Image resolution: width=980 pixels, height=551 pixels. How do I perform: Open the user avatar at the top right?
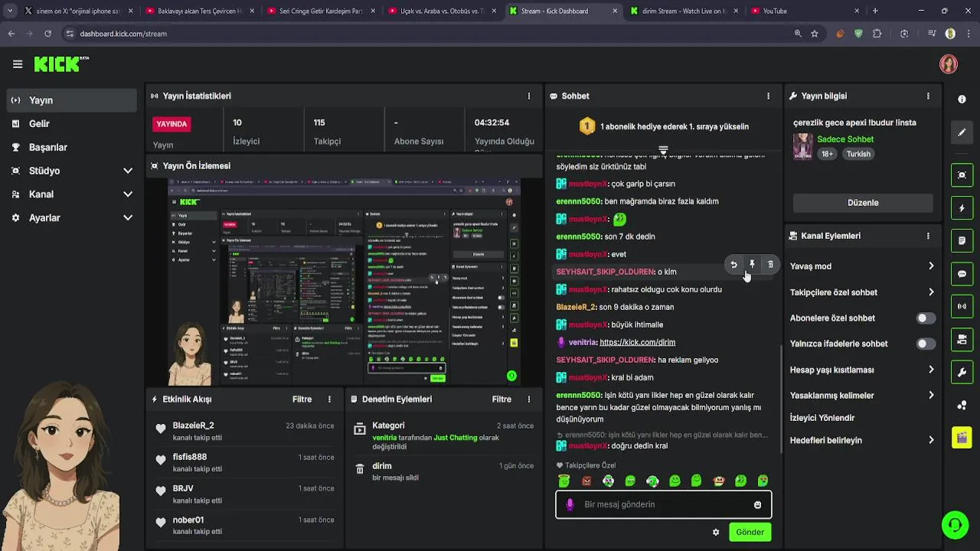(949, 64)
